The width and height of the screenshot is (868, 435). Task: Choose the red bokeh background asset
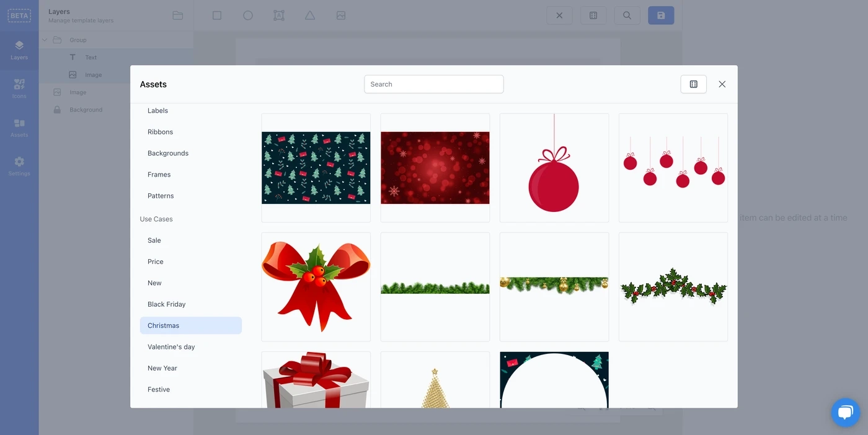(435, 168)
